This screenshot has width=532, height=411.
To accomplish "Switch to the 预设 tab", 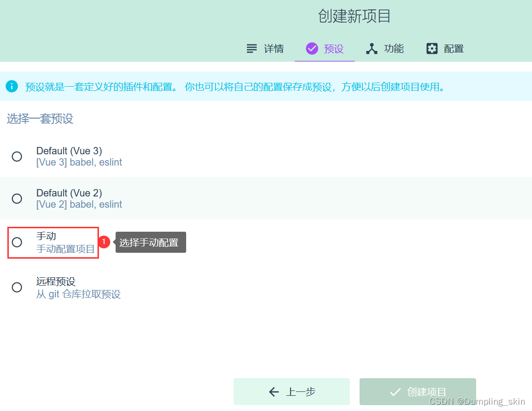I will point(325,48).
